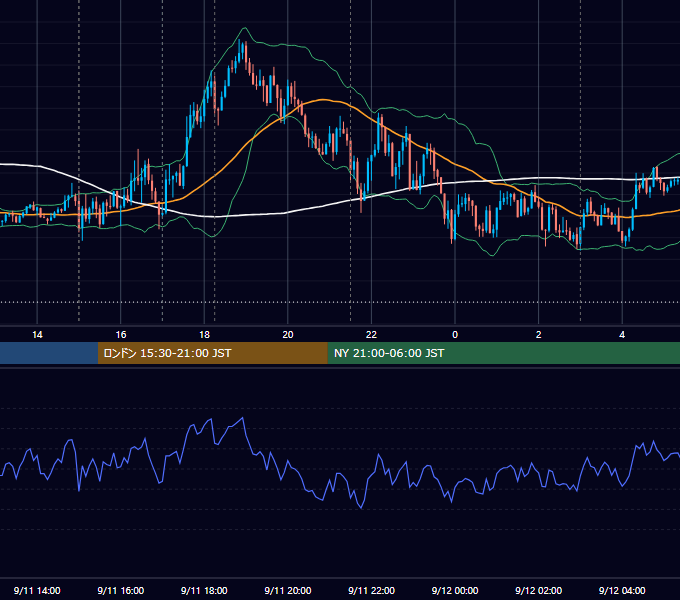Click hour label 18 on price chart axis

[x=204, y=335]
